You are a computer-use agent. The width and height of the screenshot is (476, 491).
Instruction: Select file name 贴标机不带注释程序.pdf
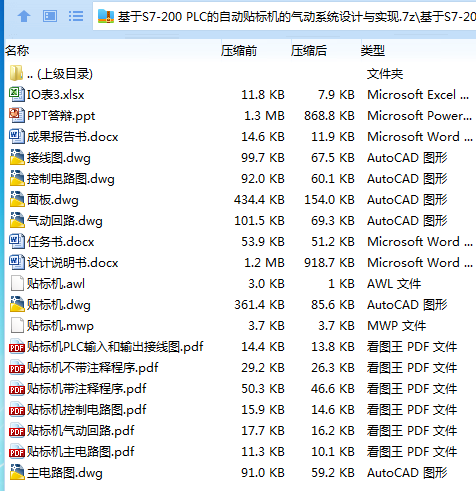[x=92, y=368]
